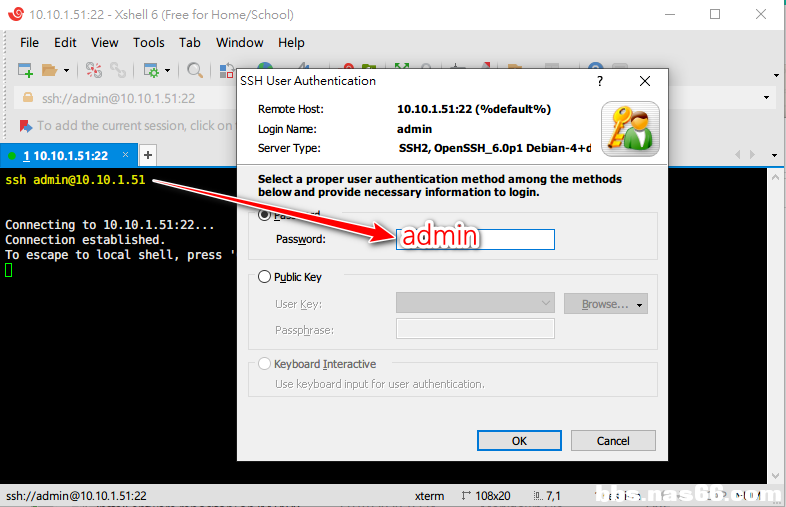Image resolution: width=786 pixels, height=507 pixels.
Task: Click the New Session toolbar icon
Action: (25, 70)
